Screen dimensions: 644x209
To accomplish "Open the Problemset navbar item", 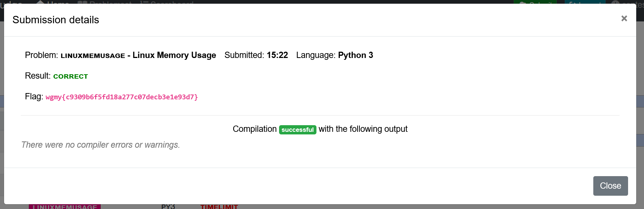I will [x=105, y=2].
